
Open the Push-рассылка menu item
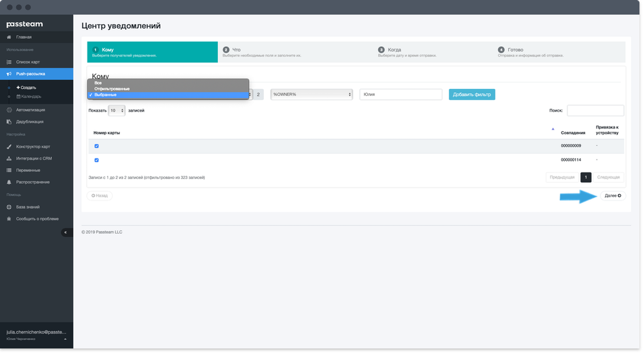pos(36,74)
